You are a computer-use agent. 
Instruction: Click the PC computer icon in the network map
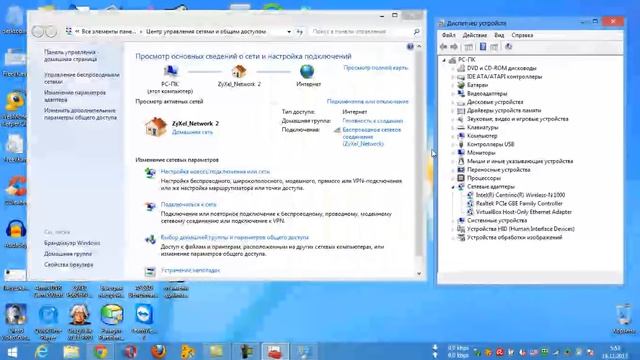tap(170, 72)
